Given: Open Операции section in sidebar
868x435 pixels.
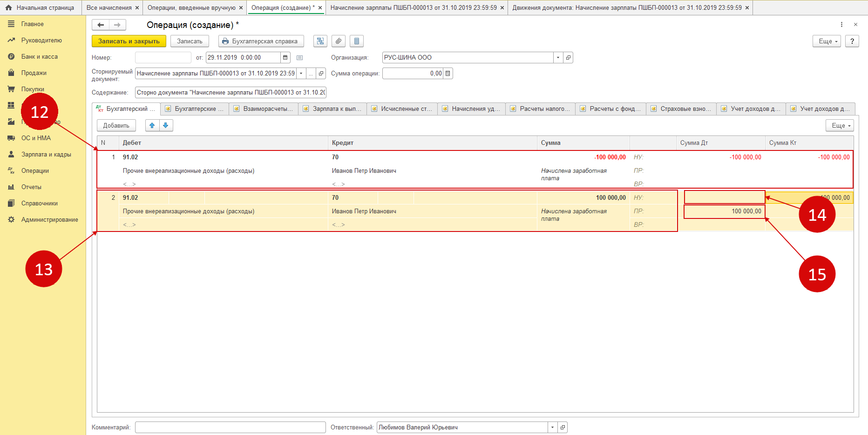Looking at the screenshot, I should [x=35, y=170].
